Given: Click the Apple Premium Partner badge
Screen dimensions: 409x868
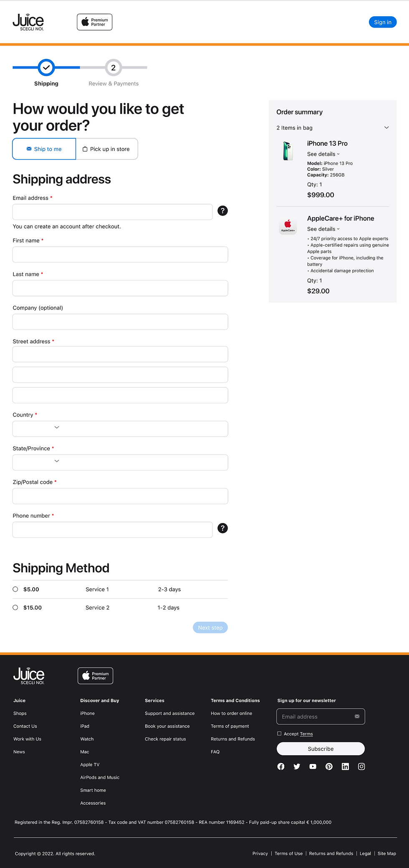Looking at the screenshot, I should coord(94,22).
